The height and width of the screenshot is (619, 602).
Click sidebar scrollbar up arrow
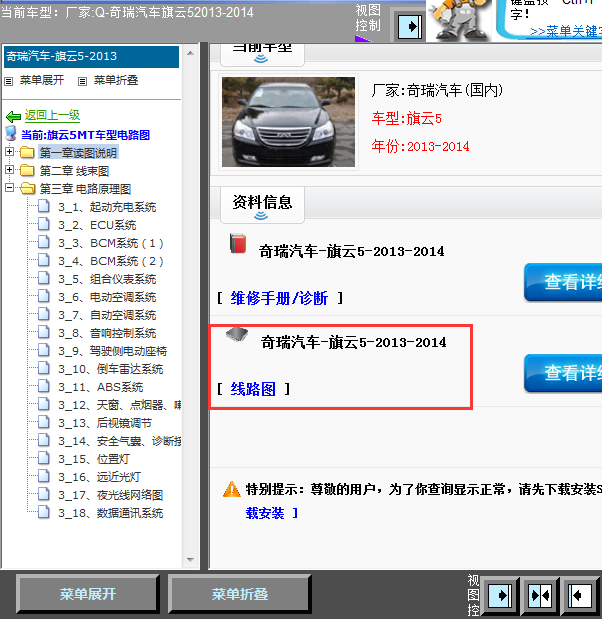190,53
